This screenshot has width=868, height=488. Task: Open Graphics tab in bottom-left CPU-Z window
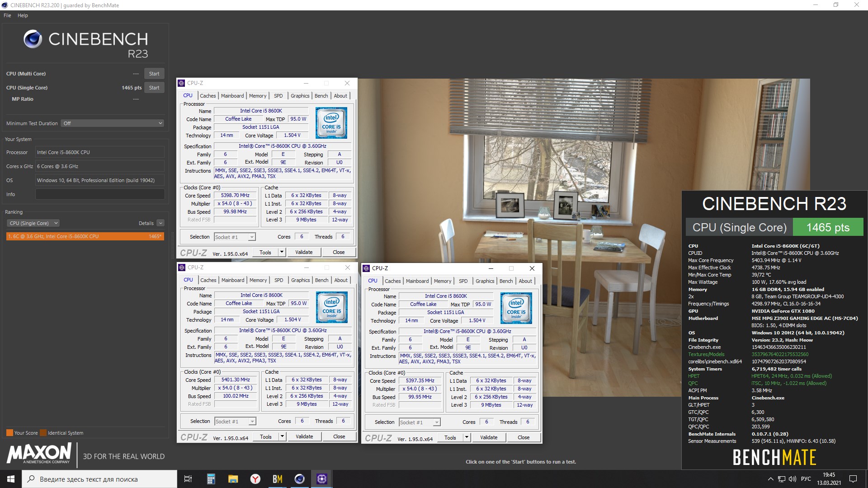click(x=301, y=280)
